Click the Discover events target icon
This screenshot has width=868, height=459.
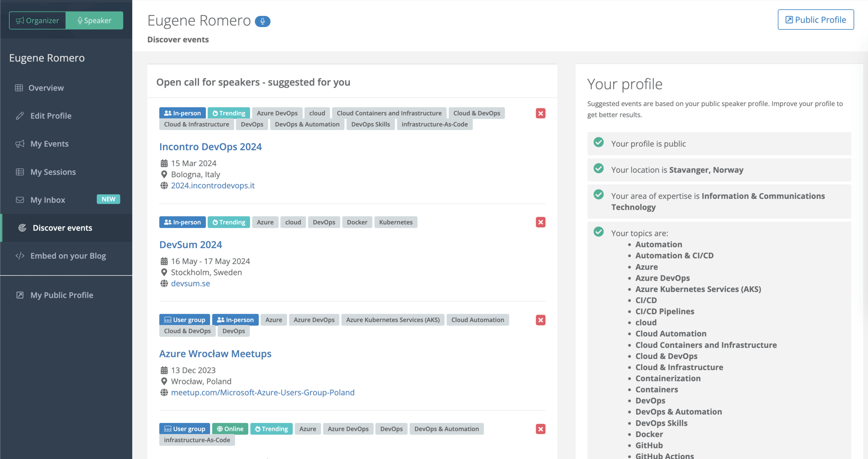22,228
